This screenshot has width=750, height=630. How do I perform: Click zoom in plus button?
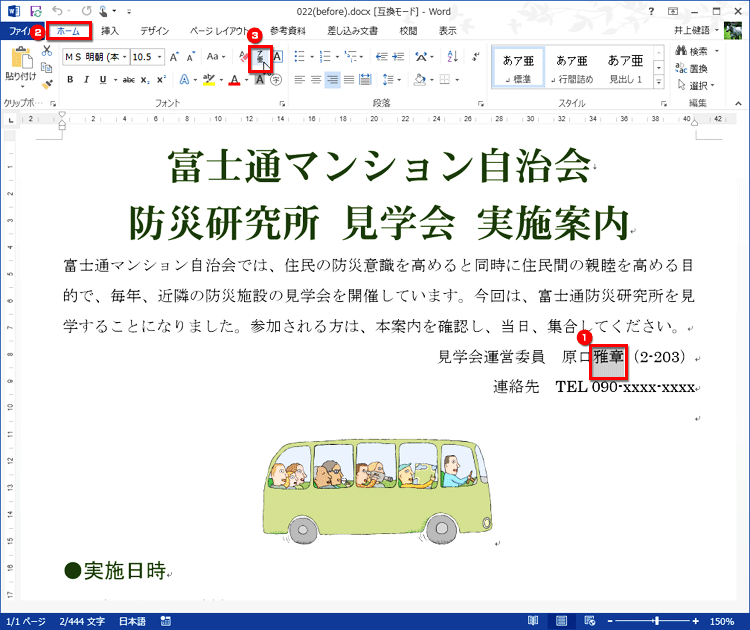(x=695, y=621)
